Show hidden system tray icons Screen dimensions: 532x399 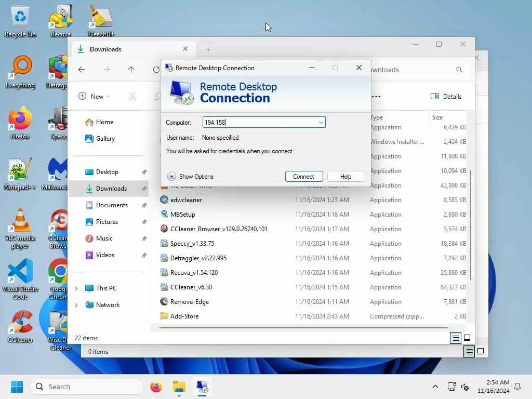(x=435, y=387)
